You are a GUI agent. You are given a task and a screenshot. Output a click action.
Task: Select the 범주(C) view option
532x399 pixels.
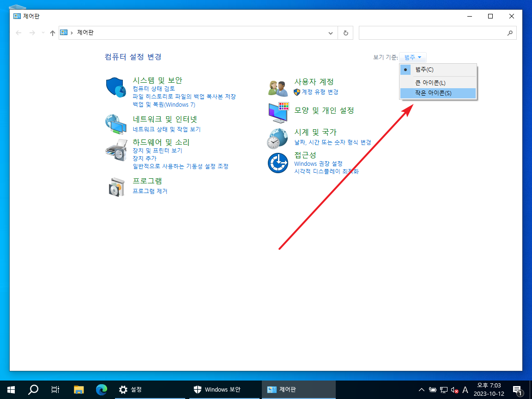tap(438, 70)
